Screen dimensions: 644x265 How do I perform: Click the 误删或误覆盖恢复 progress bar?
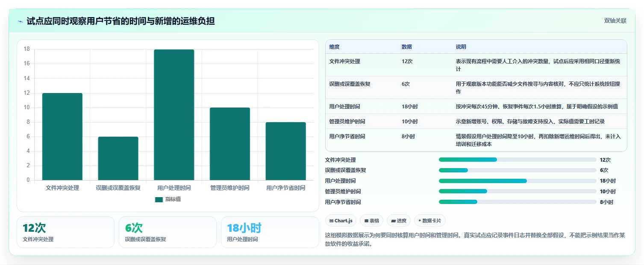pyautogui.click(x=518, y=170)
